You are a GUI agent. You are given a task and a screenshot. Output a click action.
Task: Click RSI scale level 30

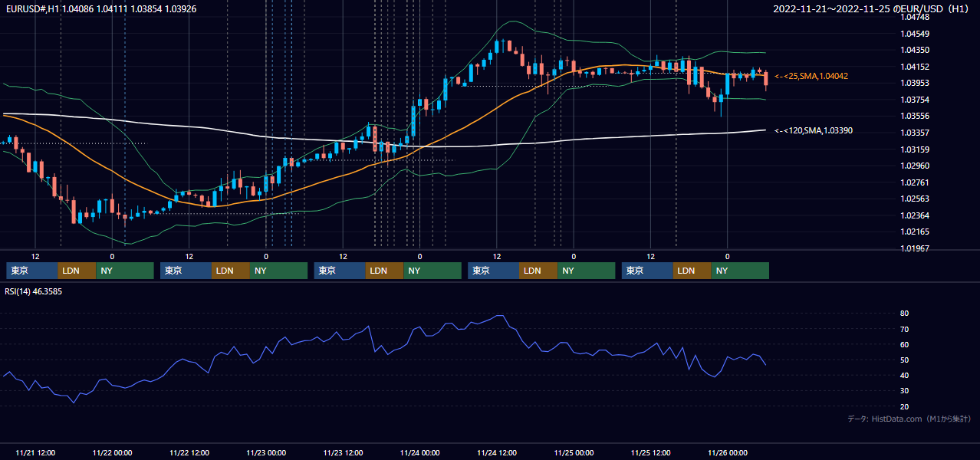coord(905,390)
